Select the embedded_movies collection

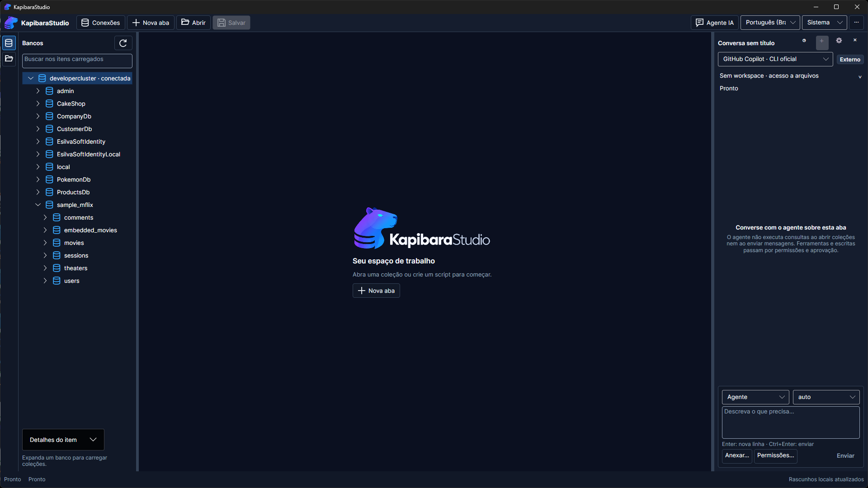point(90,230)
